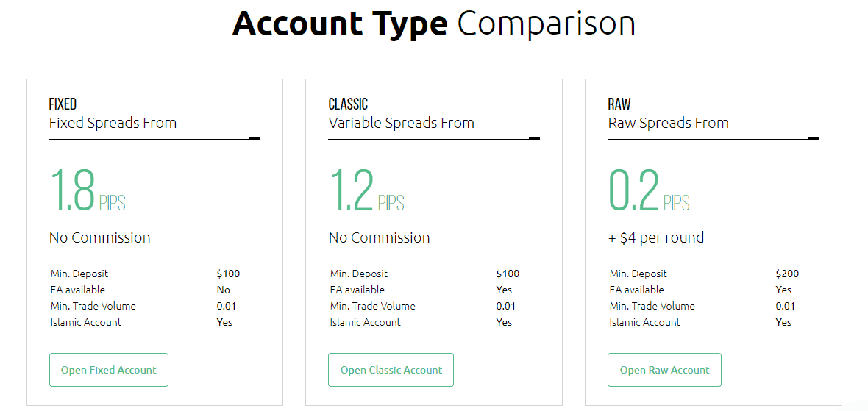Click the + $4 per round text
The width and height of the screenshot is (868, 411).
coord(656,237)
